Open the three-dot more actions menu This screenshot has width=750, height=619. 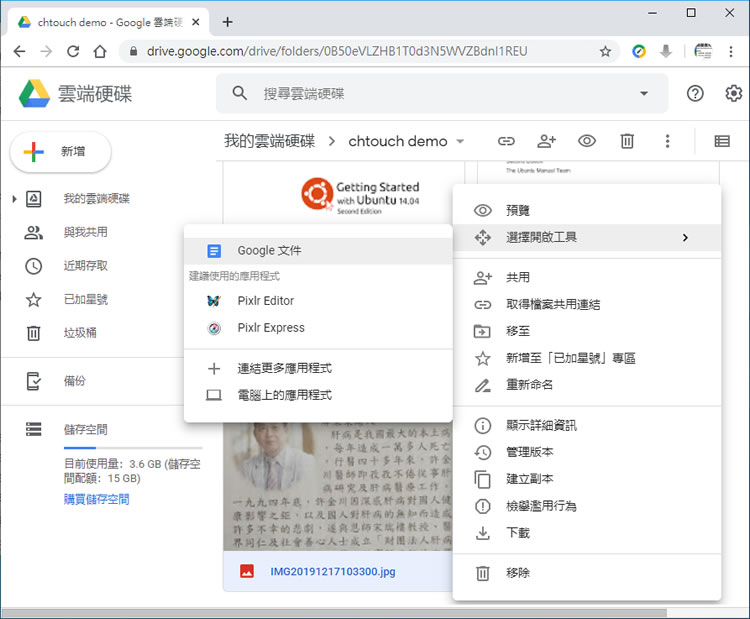667,141
